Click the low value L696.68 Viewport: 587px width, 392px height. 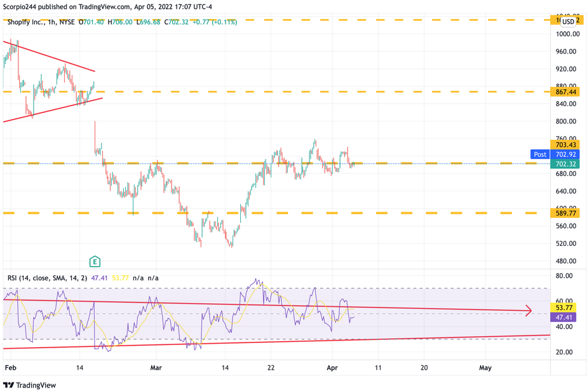coord(148,22)
